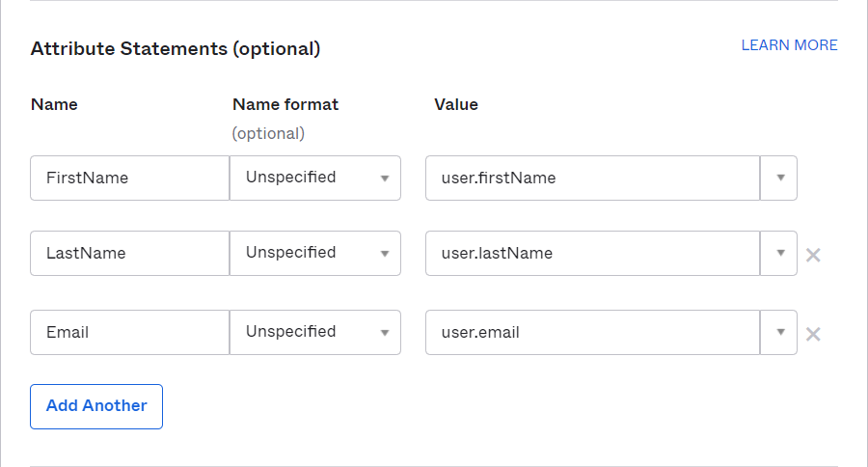Click the Add Another button
The width and height of the screenshot is (868, 467).
[96, 406]
